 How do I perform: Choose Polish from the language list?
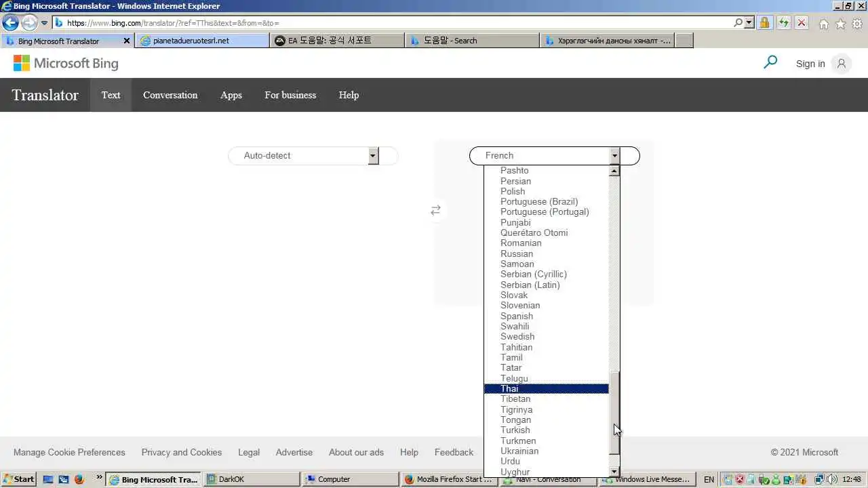click(x=546, y=191)
